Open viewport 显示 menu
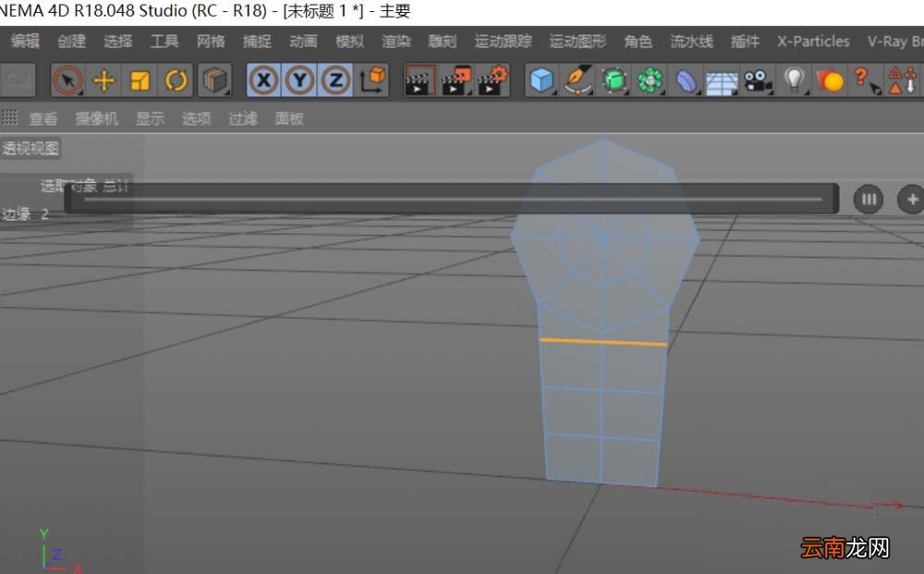924x574 pixels. point(150,118)
